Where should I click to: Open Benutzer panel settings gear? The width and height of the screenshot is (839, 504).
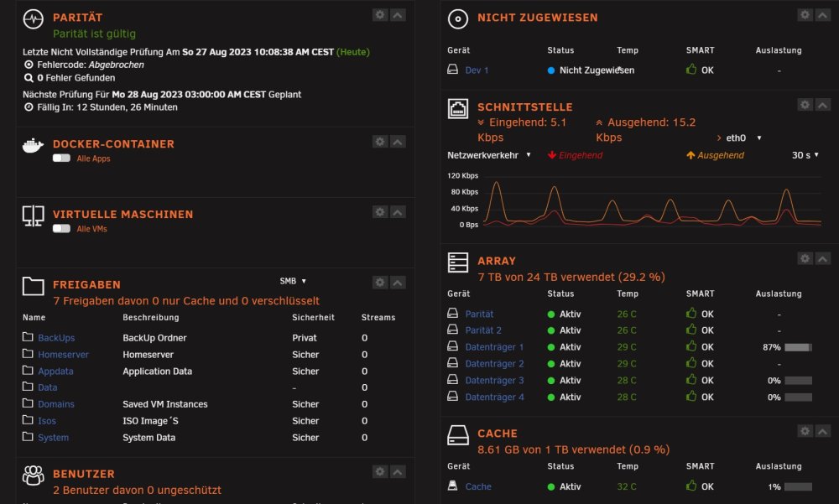click(x=380, y=472)
